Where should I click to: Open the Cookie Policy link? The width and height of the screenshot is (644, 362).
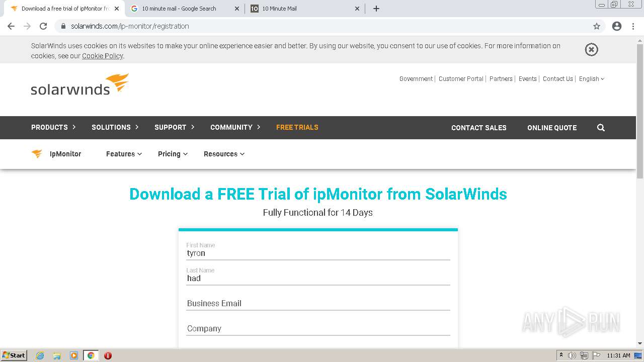(x=103, y=56)
